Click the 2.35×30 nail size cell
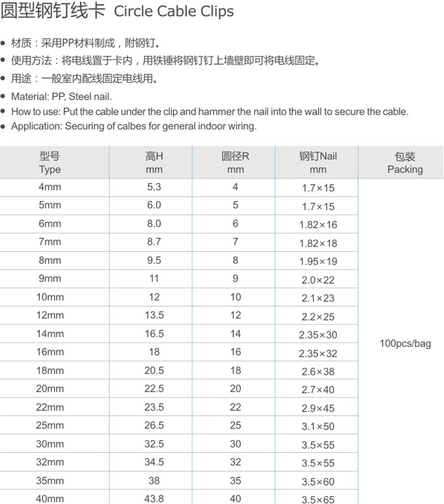444x504 pixels. 318,335
